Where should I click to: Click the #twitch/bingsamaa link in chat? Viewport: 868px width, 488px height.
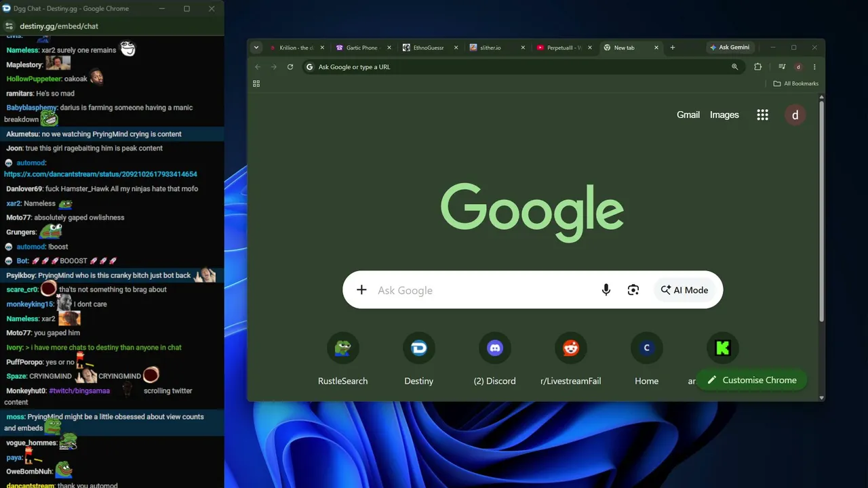click(x=79, y=391)
